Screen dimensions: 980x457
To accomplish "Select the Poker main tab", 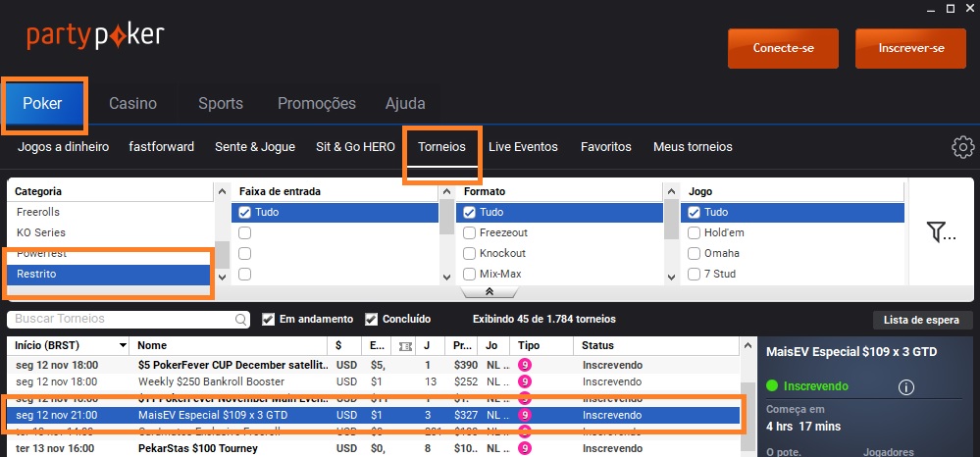I will [42, 103].
